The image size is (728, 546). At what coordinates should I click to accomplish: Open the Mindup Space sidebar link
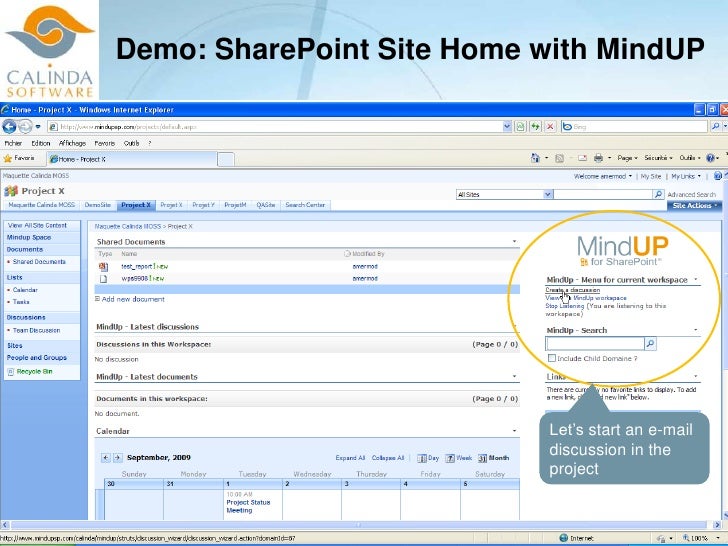point(29,238)
